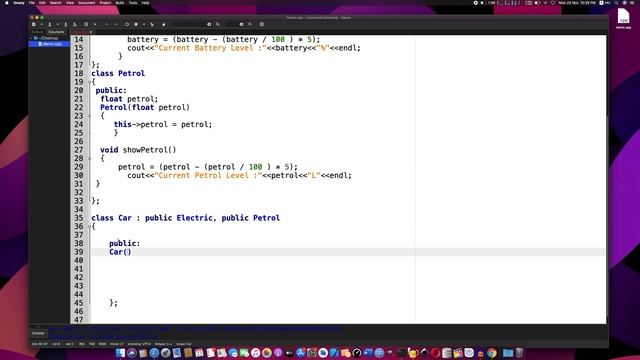640x360 pixels.
Task: Navigate back using the toolbar arrow
Action: point(106,24)
